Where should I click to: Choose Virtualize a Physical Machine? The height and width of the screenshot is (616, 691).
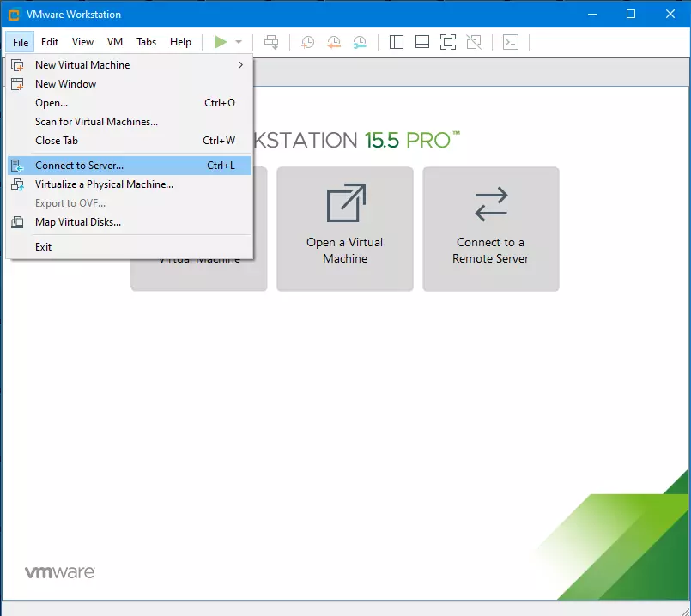coord(104,184)
